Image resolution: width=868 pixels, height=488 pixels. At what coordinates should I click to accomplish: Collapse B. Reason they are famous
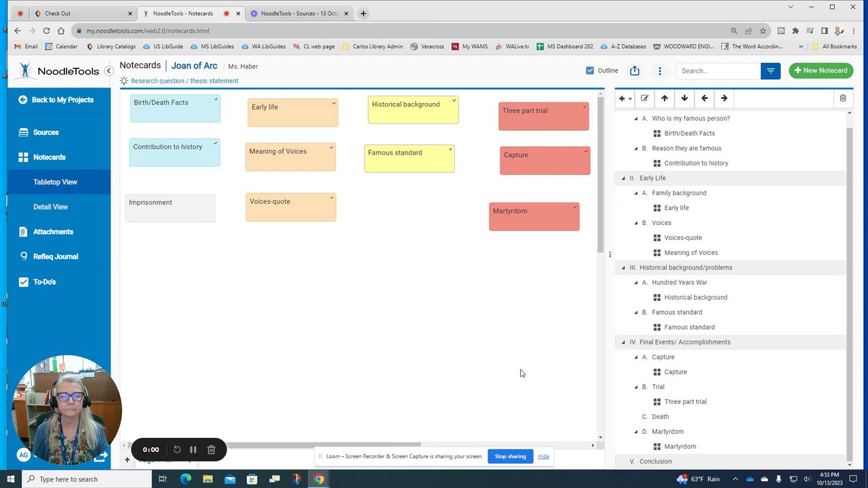pyautogui.click(x=636, y=148)
